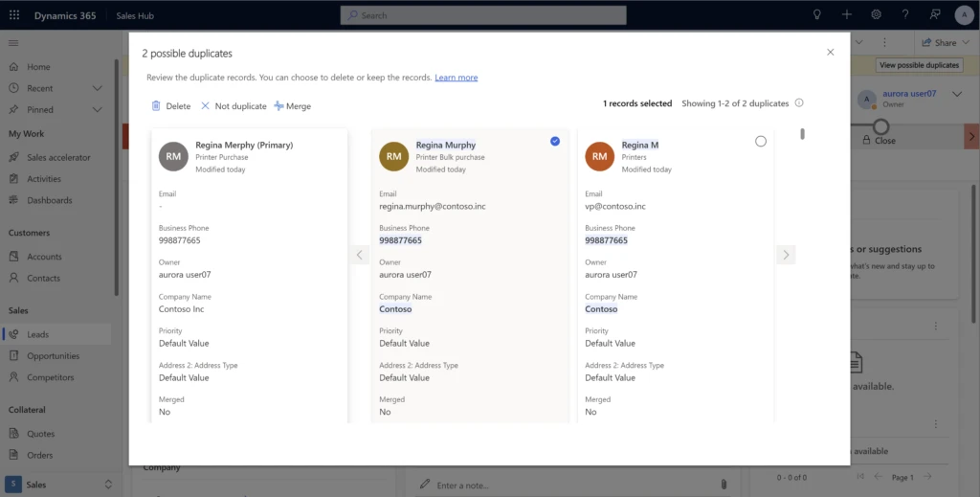Screen dimensions: 980x497
Task: Mark records as Not duplicate
Action: [x=234, y=106]
